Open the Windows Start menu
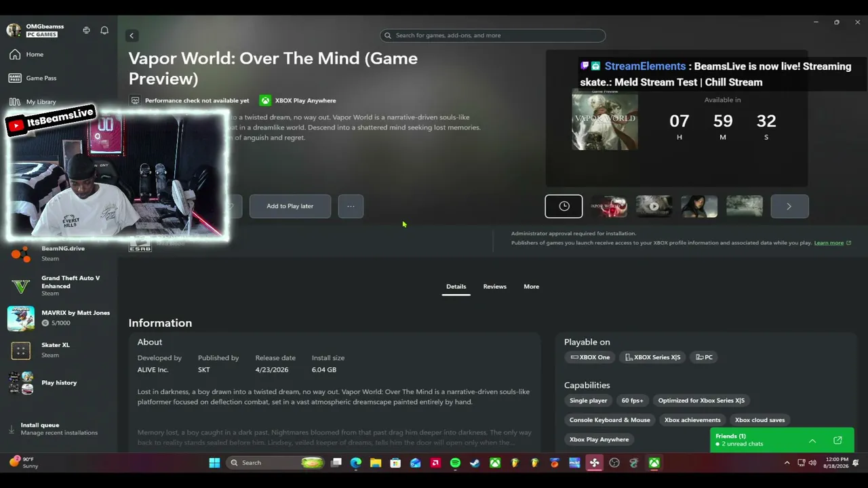This screenshot has height=488, width=868. 214,463
